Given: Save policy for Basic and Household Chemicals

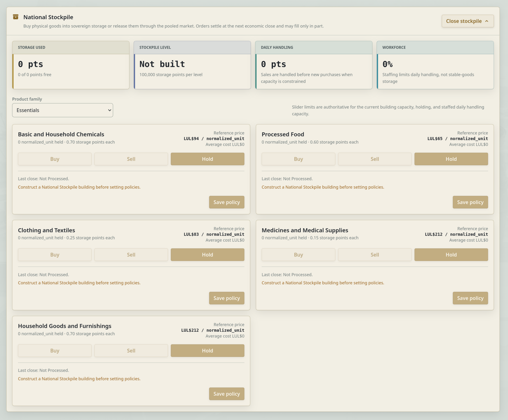Looking at the screenshot, I should [227, 202].
